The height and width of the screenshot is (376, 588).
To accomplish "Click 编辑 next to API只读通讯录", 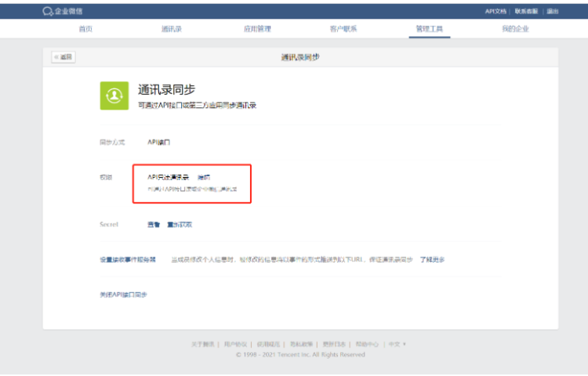I will click(203, 177).
